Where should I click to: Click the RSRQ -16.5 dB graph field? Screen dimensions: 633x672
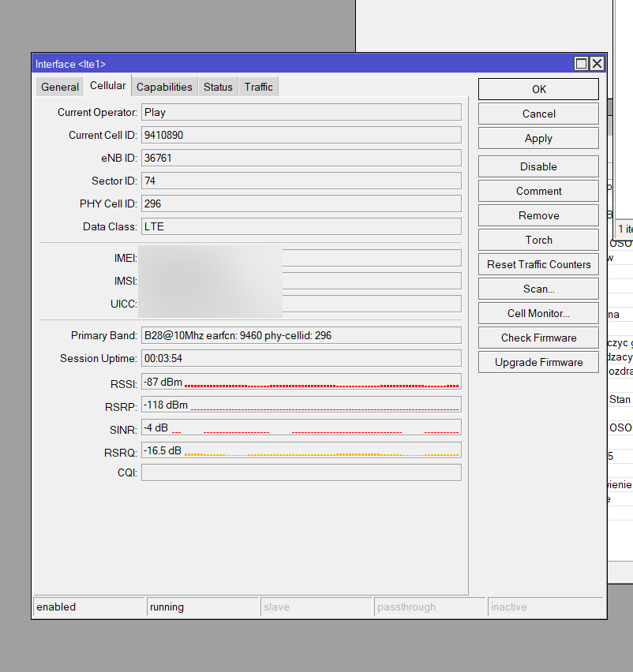coord(302,450)
